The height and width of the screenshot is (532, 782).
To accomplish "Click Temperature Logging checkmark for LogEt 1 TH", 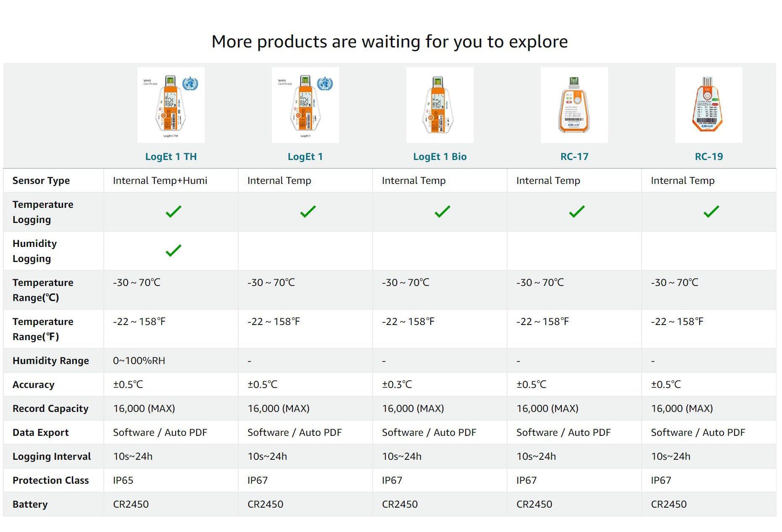I will (173, 212).
